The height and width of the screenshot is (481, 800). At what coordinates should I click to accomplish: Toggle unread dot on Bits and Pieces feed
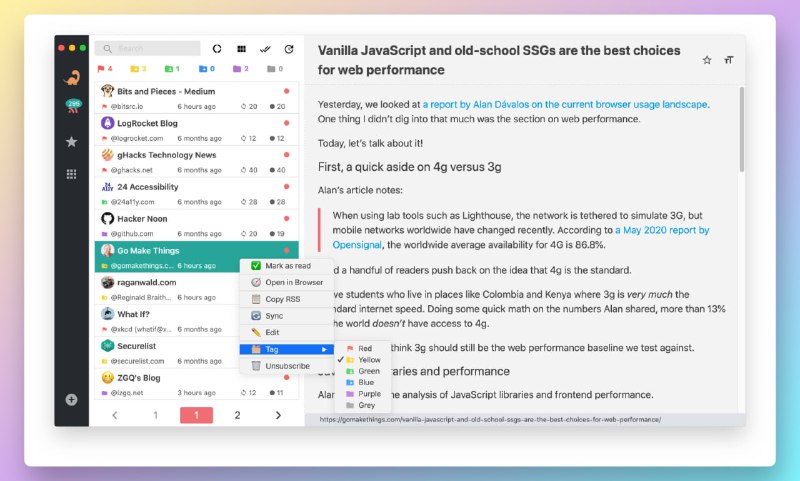point(286,91)
